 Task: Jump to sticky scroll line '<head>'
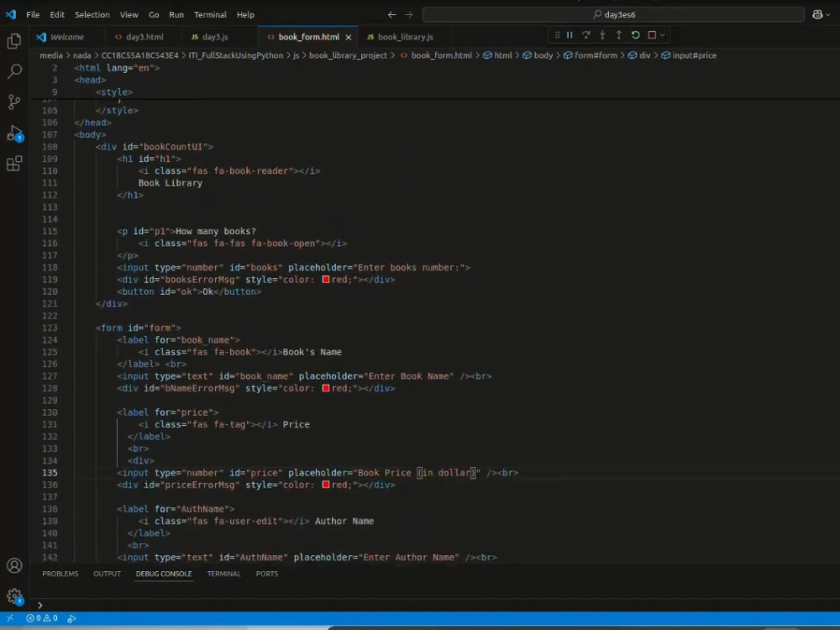point(90,80)
